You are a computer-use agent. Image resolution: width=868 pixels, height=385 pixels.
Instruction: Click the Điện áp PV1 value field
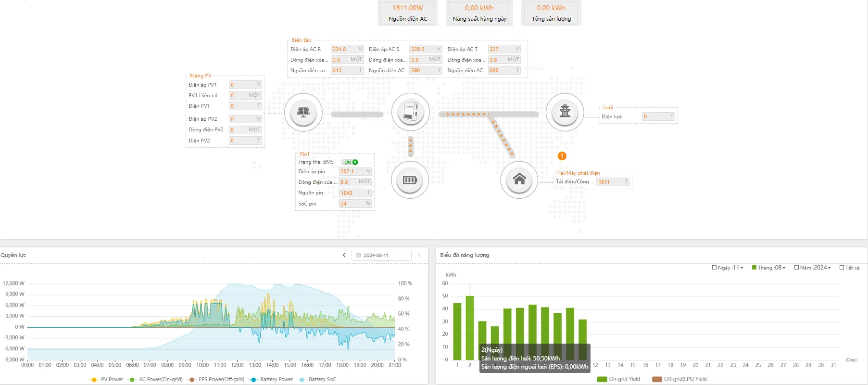[x=246, y=85]
